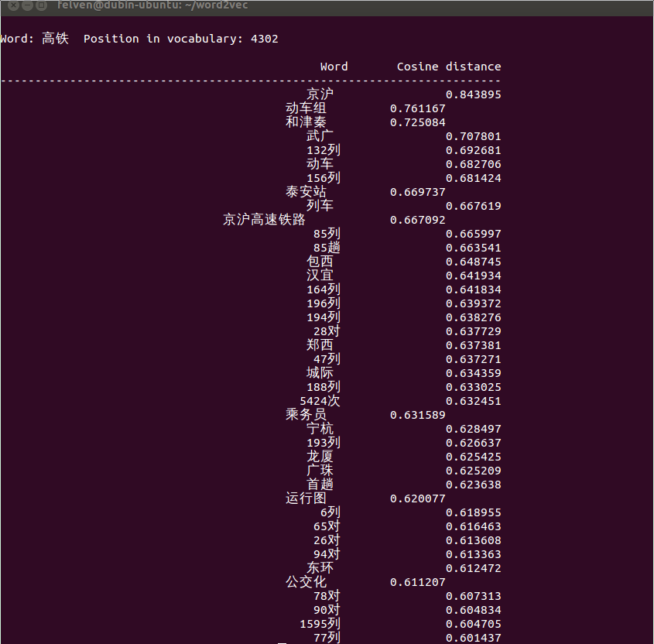Screen dimensions: 654x644
Task: Select the entry 65对
Action: (x=327, y=526)
